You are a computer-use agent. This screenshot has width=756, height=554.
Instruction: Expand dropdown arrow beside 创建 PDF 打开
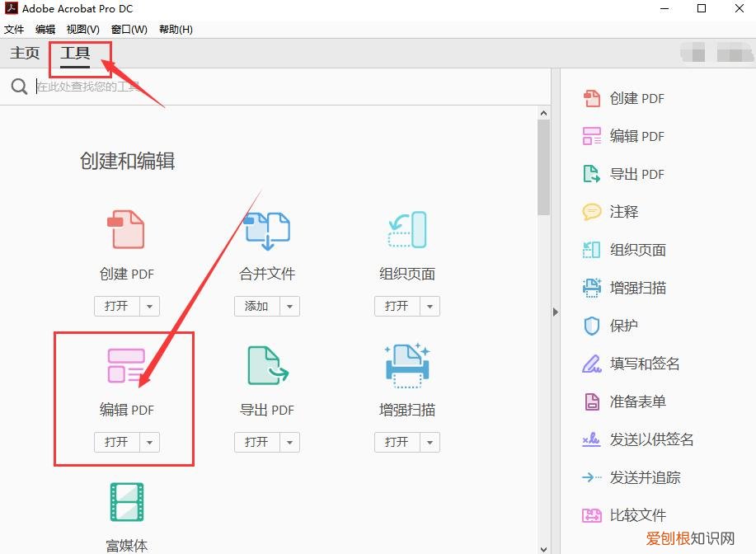pos(149,306)
